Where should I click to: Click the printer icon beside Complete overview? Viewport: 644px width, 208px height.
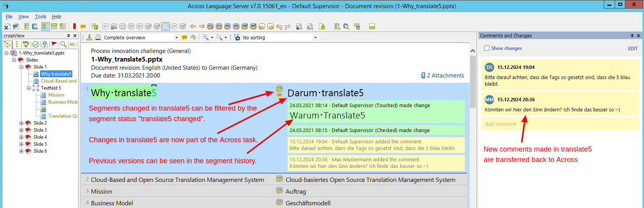click(98, 37)
